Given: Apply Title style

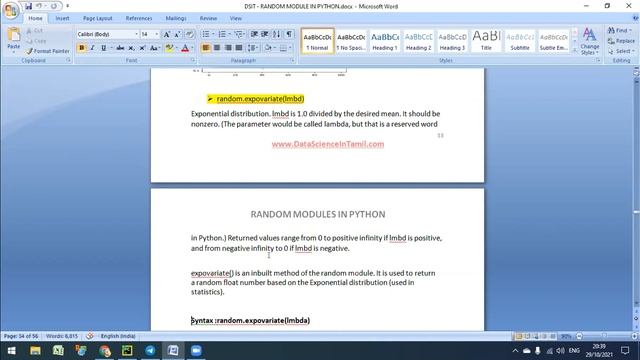Looking at the screenshot, I should click(486, 41).
